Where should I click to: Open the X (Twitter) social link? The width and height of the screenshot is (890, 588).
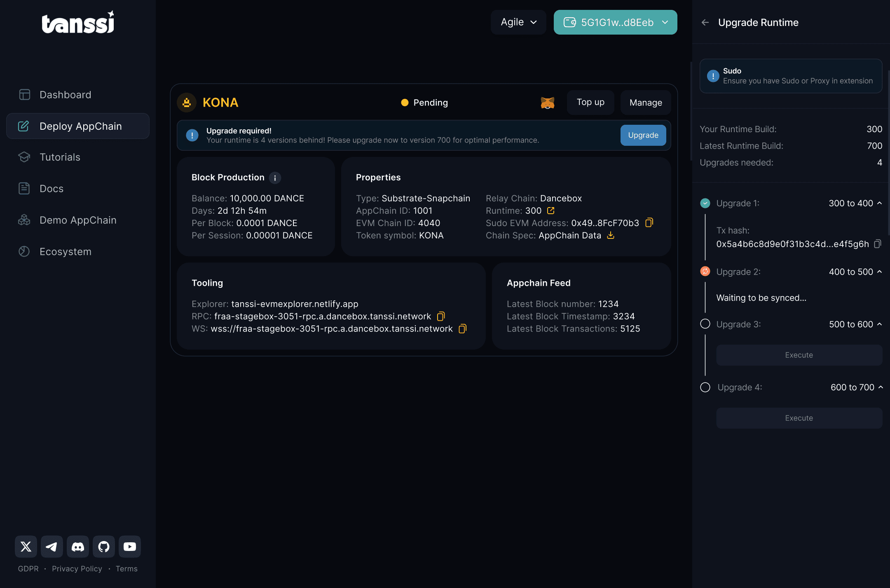26,546
